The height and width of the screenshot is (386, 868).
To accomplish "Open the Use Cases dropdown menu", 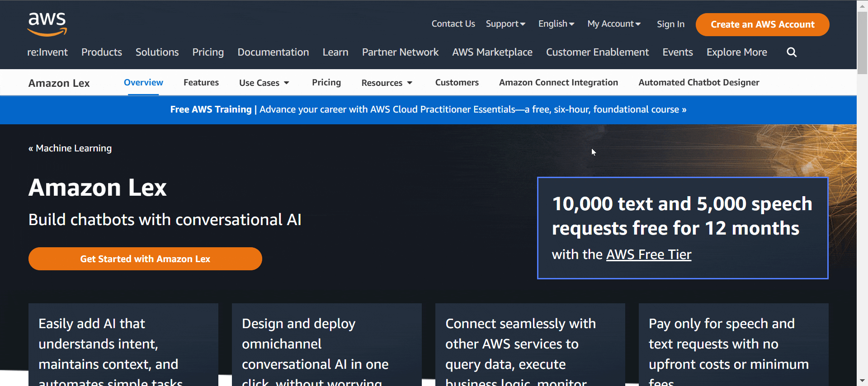I will [x=264, y=83].
